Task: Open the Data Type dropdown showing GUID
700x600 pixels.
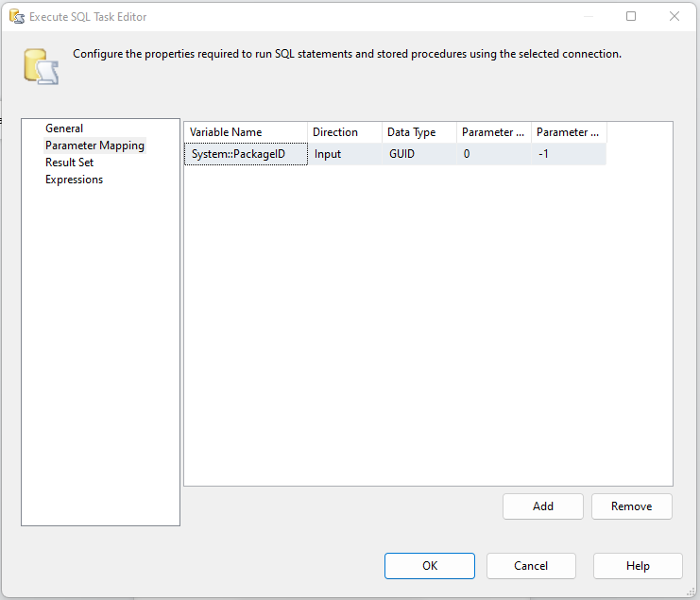Action: tap(419, 154)
